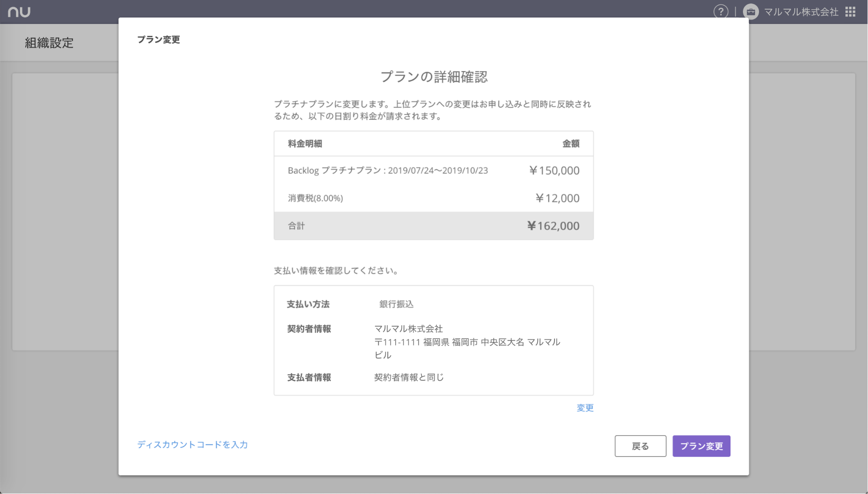Click the 料金明細 column header
This screenshot has width=868, height=494.
(x=305, y=144)
